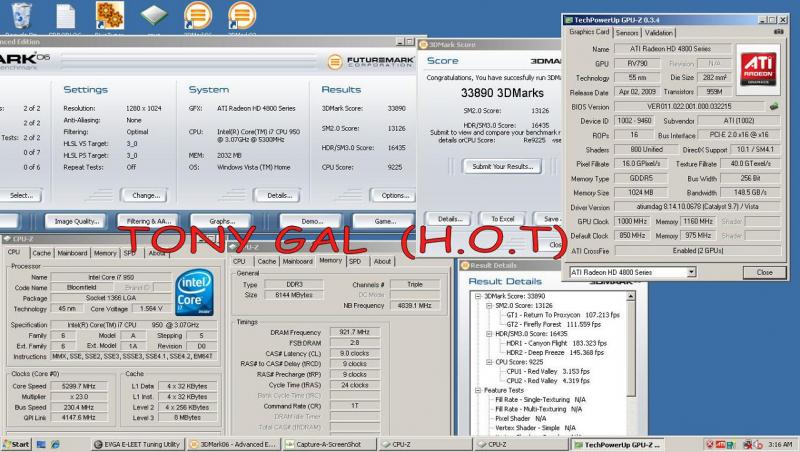The width and height of the screenshot is (800, 452).
Task: Click Options button under Results
Action: (394, 195)
